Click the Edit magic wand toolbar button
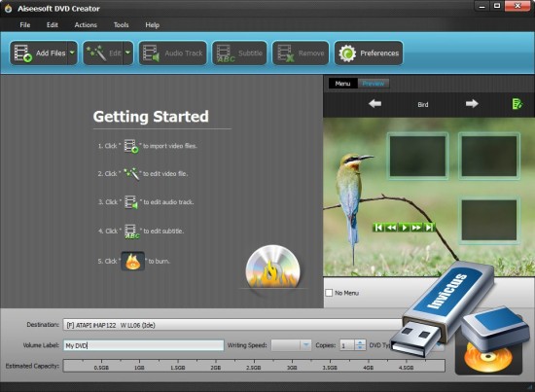Viewport: 535px width, 392px height. (x=103, y=53)
